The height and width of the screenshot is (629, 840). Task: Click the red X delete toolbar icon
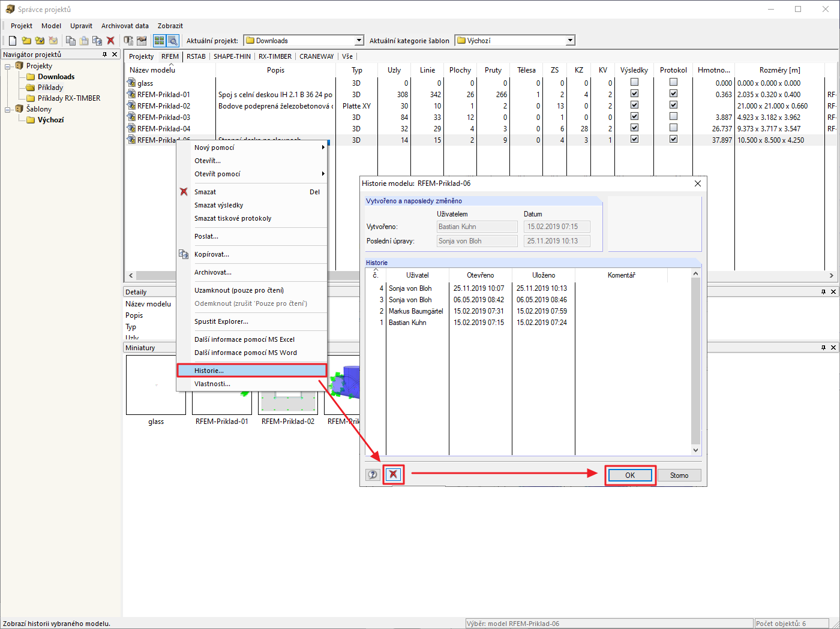(110, 41)
